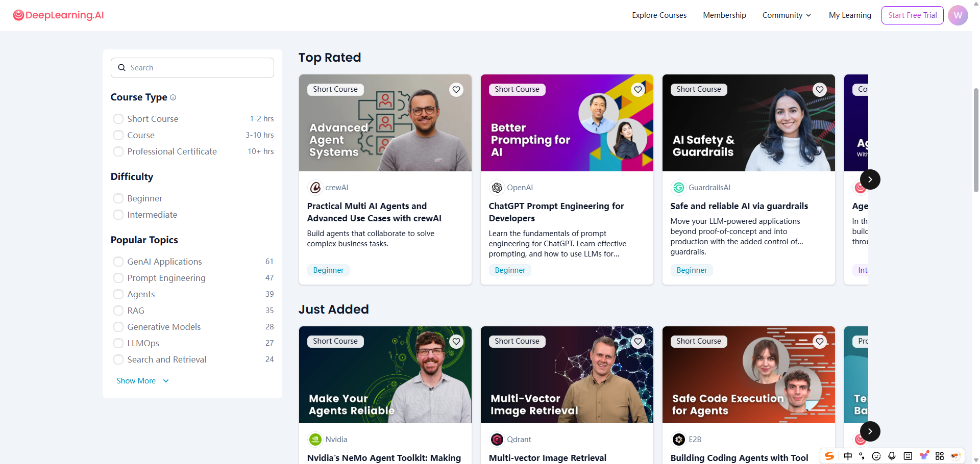The image size is (980, 464).
Task: Click the Sogou input method logo
Action: (829, 456)
